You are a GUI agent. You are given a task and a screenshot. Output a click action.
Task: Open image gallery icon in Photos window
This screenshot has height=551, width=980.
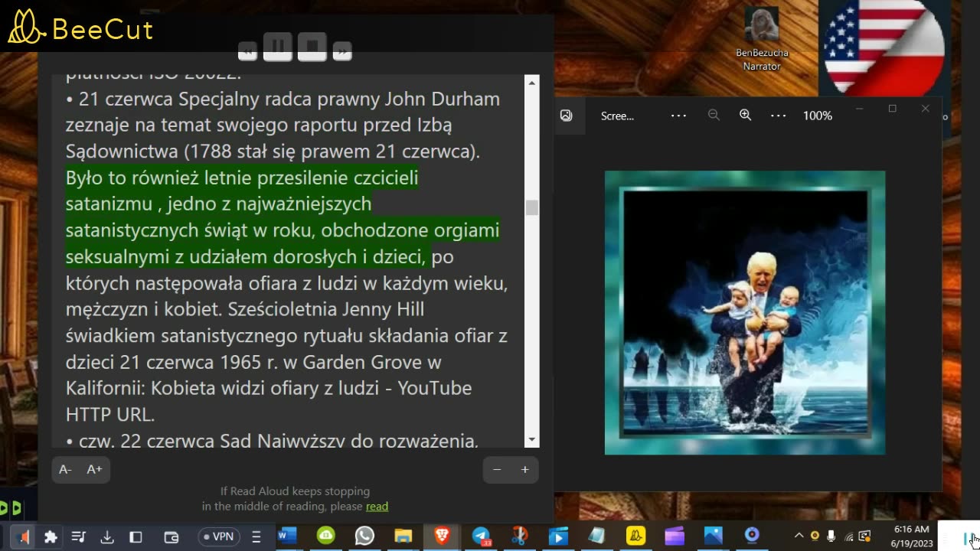pos(566,116)
